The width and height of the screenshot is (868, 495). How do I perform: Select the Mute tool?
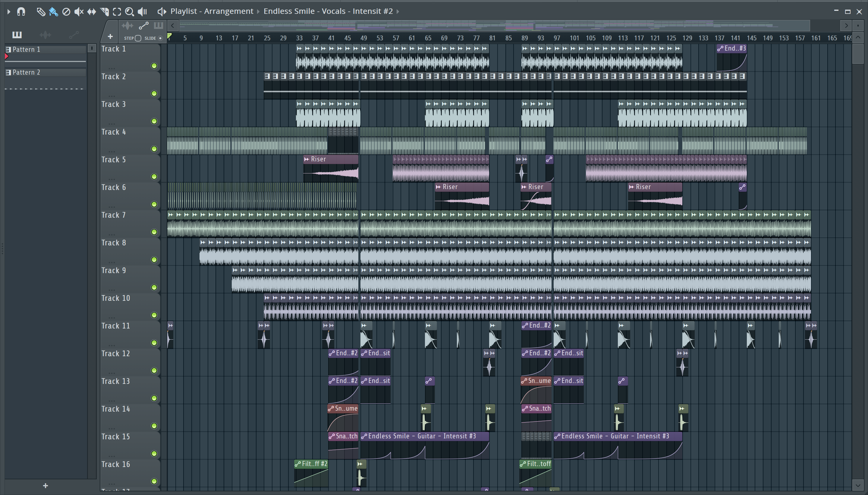tap(79, 12)
